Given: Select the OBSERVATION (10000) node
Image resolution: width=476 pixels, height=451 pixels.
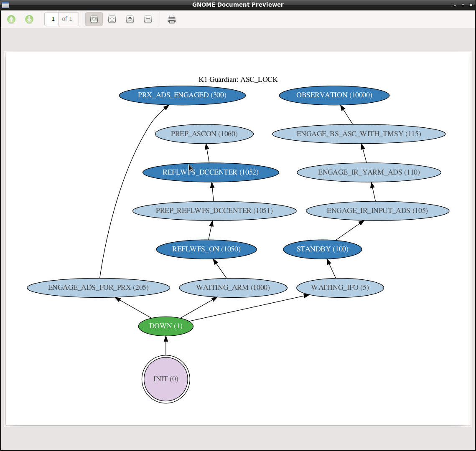Looking at the screenshot, I should pos(334,95).
